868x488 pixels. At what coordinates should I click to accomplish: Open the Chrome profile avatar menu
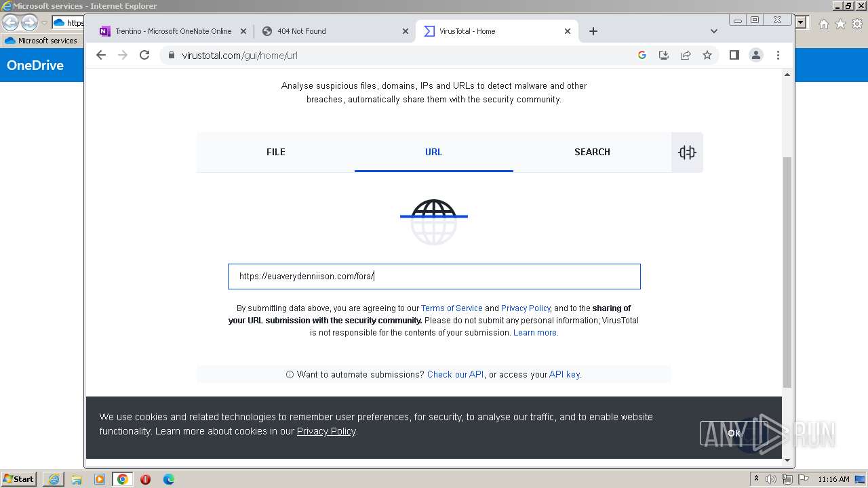(x=756, y=55)
